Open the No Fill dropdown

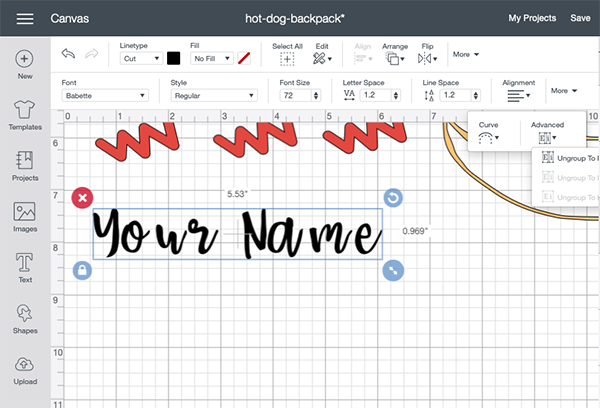click(x=212, y=59)
